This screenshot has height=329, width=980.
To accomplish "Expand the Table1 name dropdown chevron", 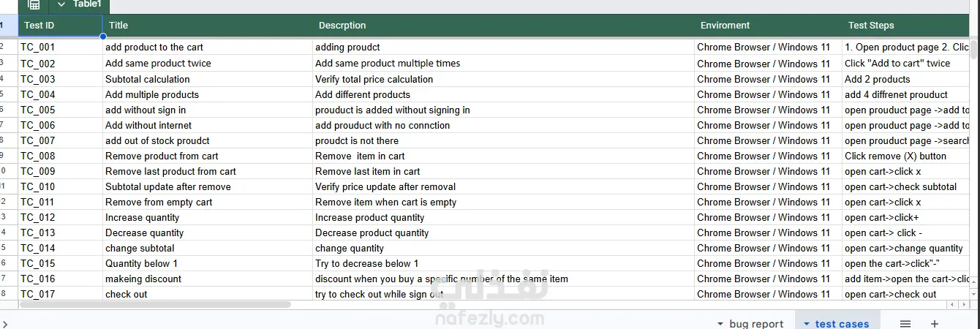I will pyautogui.click(x=61, y=4).
